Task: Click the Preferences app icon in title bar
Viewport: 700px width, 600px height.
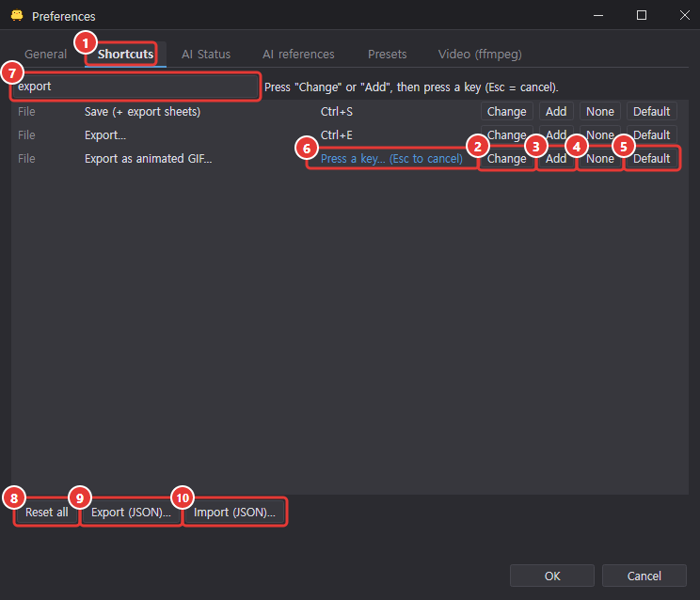Action: pyautogui.click(x=17, y=16)
